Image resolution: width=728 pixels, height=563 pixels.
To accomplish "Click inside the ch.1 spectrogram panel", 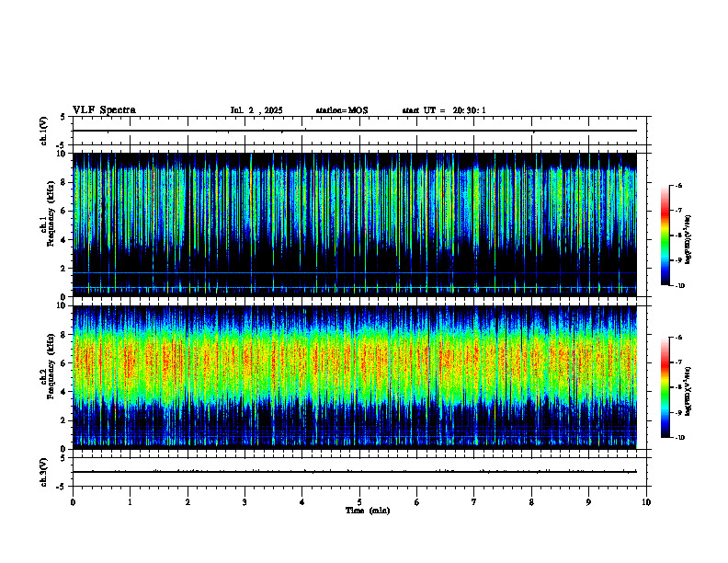I will point(355,224).
